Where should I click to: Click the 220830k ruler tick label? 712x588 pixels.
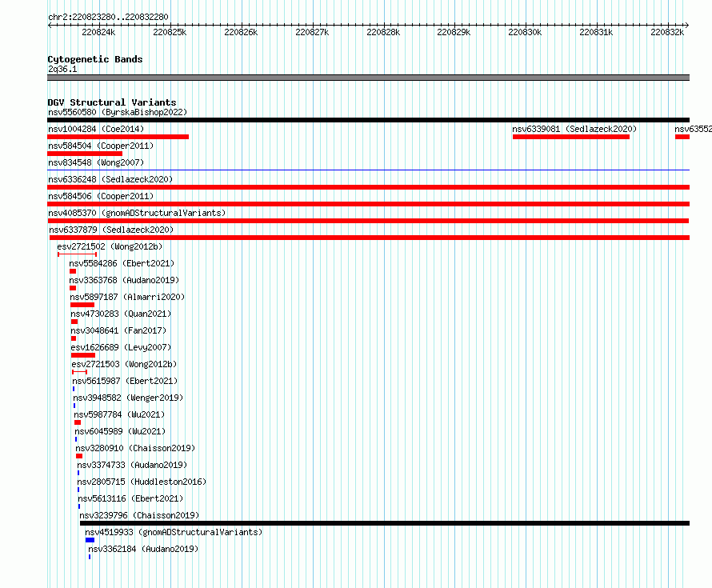pyautogui.click(x=525, y=32)
